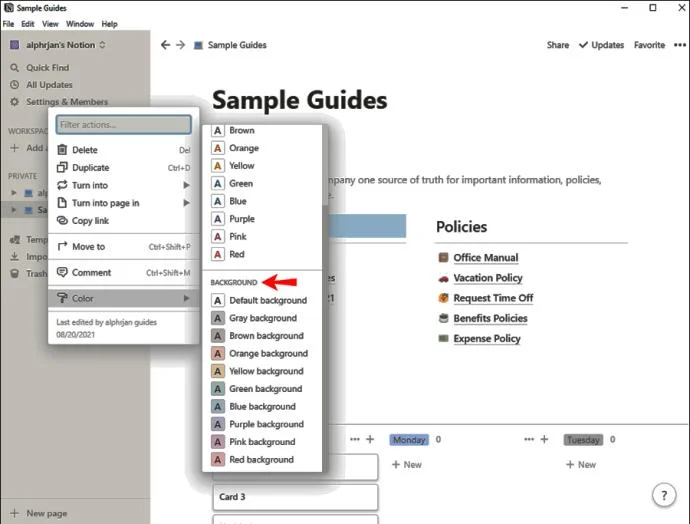
Task: Open the View menu
Action: 50,24
